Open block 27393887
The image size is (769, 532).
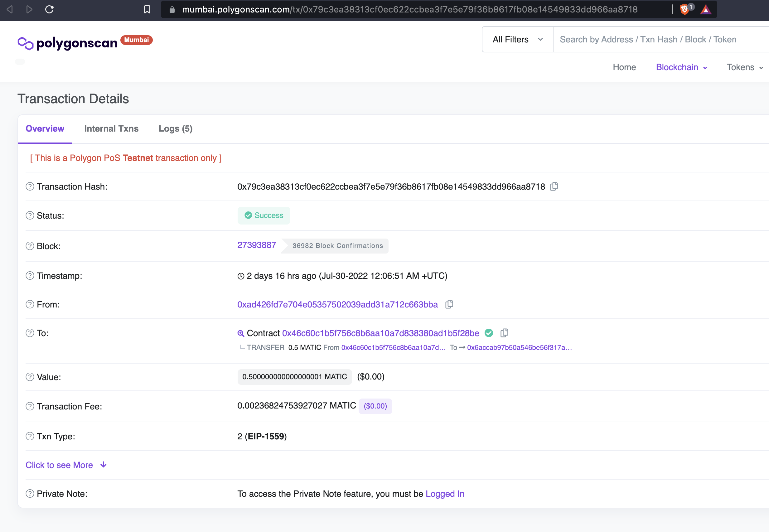click(256, 245)
